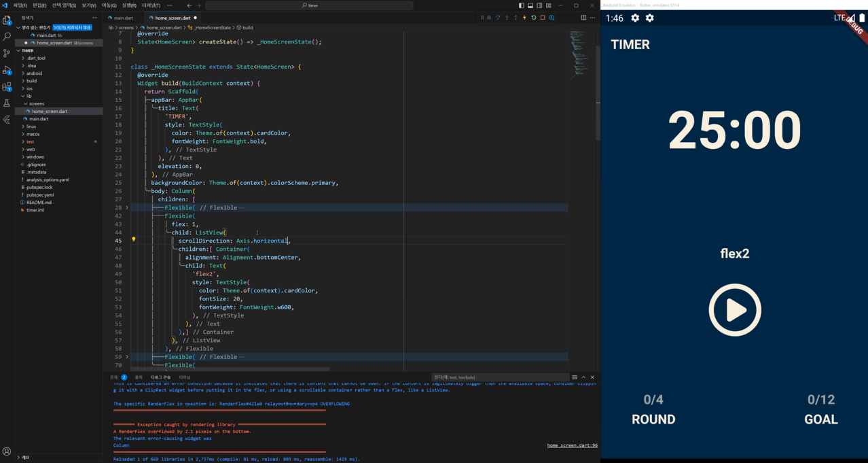This screenshot has width=868, height=463.
Task: Unfold the collapsed Flexible at line 59
Action: tap(127, 356)
